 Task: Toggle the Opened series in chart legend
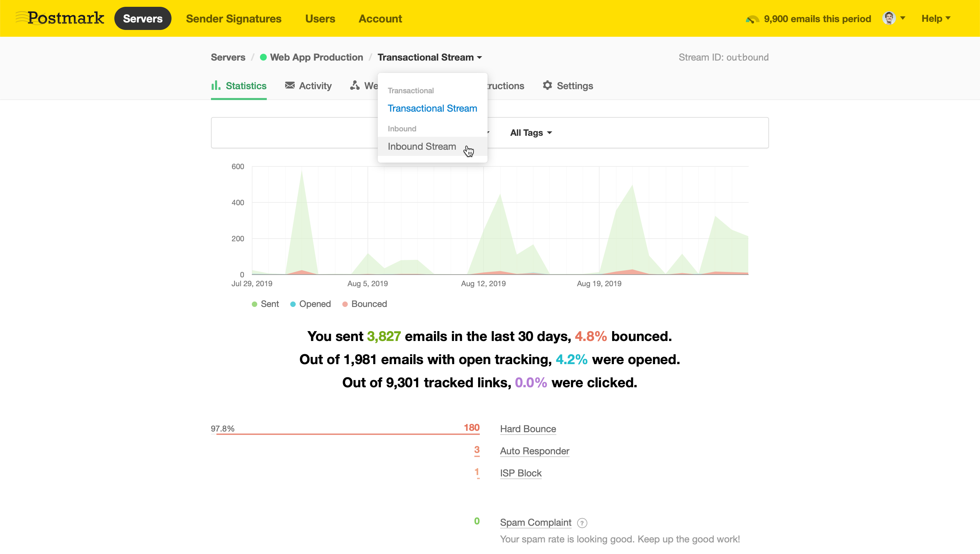click(310, 304)
